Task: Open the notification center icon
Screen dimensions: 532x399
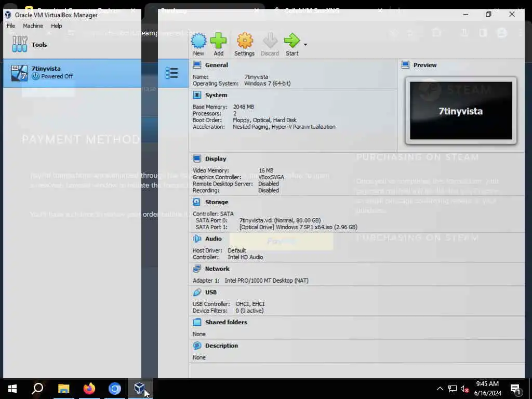Action: 516,389
